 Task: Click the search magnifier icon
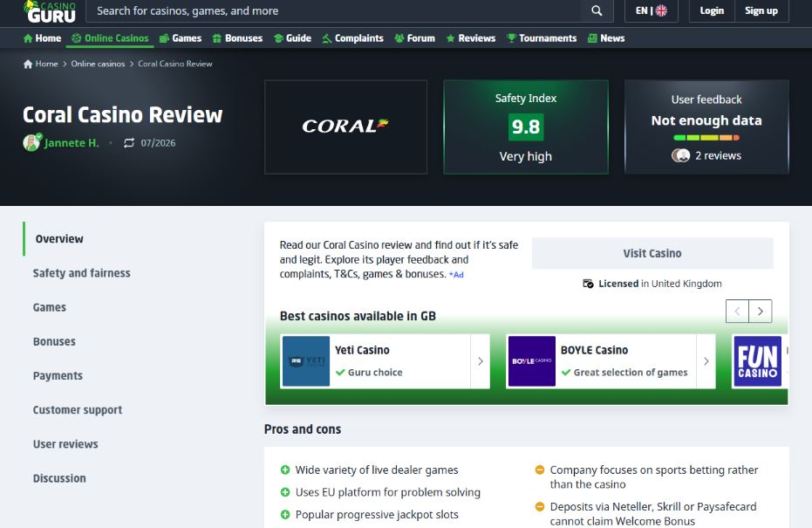597,10
